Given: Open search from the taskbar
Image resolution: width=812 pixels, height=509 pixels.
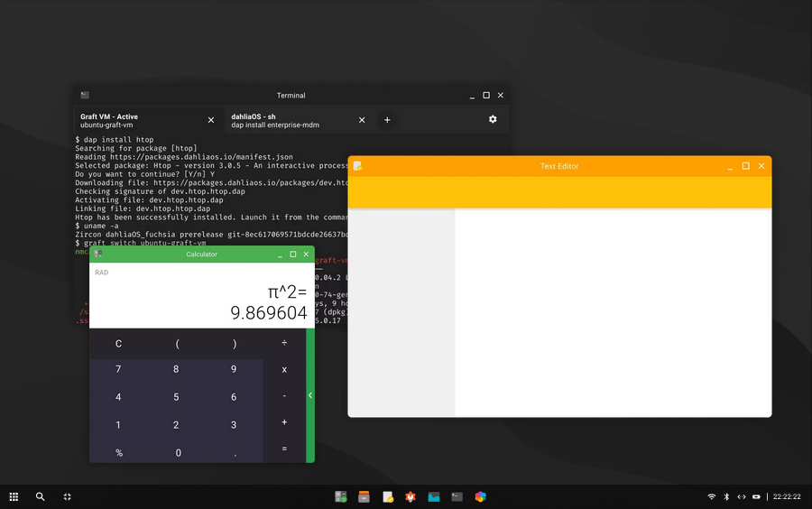Looking at the screenshot, I should (41, 496).
